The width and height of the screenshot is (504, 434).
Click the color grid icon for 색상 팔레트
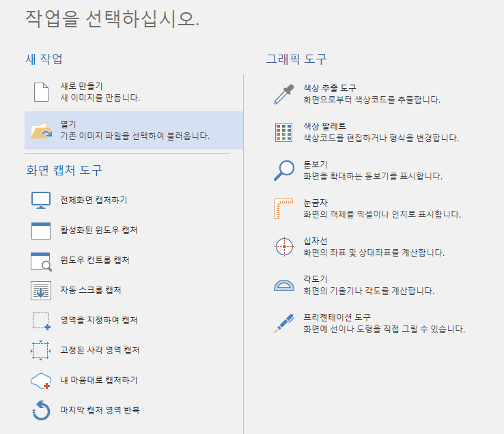click(x=284, y=132)
